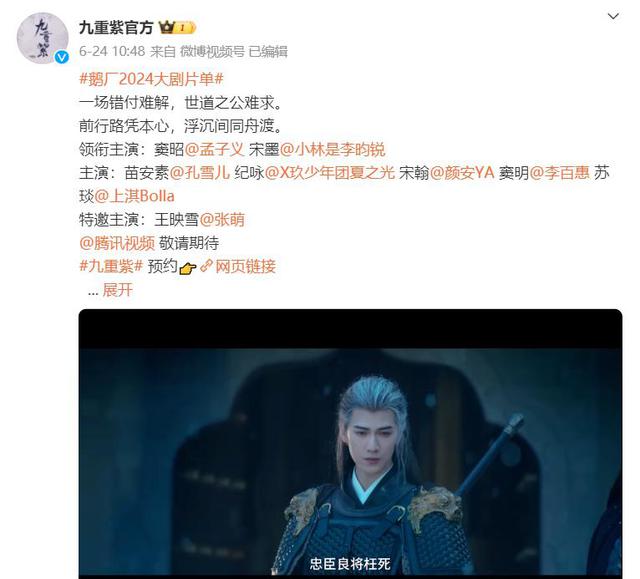Open the #鹅厂2024大剧片单# hashtag
The image size is (640, 579).
tap(151, 79)
